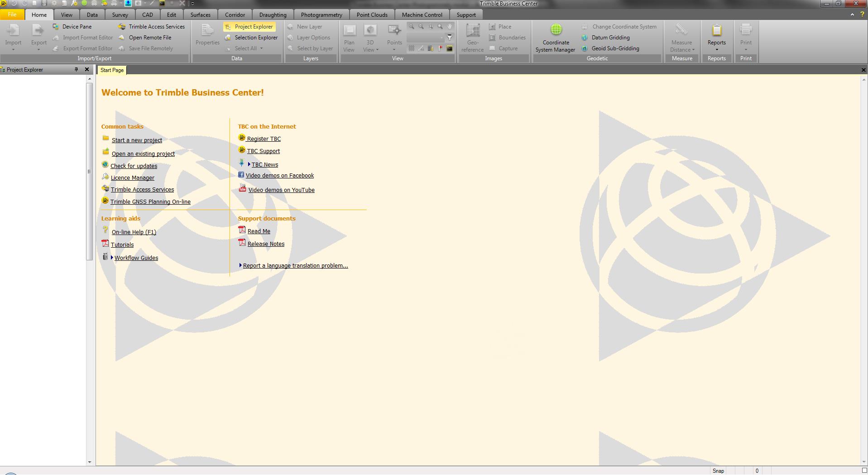Expand the Workflow Guides arrow
The image size is (868, 475).
(x=112, y=258)
